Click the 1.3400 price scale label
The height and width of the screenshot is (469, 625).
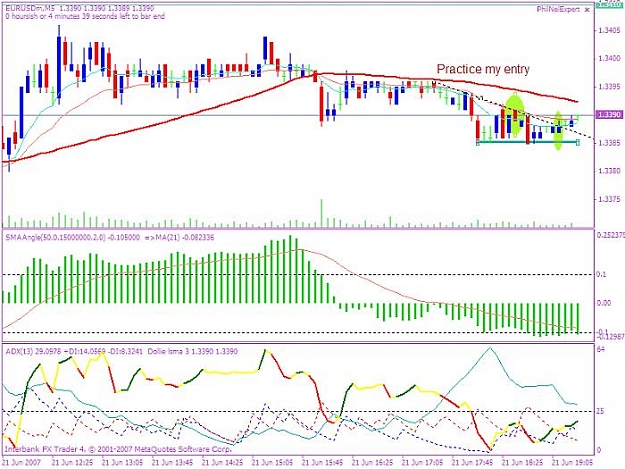pos(609,59)
